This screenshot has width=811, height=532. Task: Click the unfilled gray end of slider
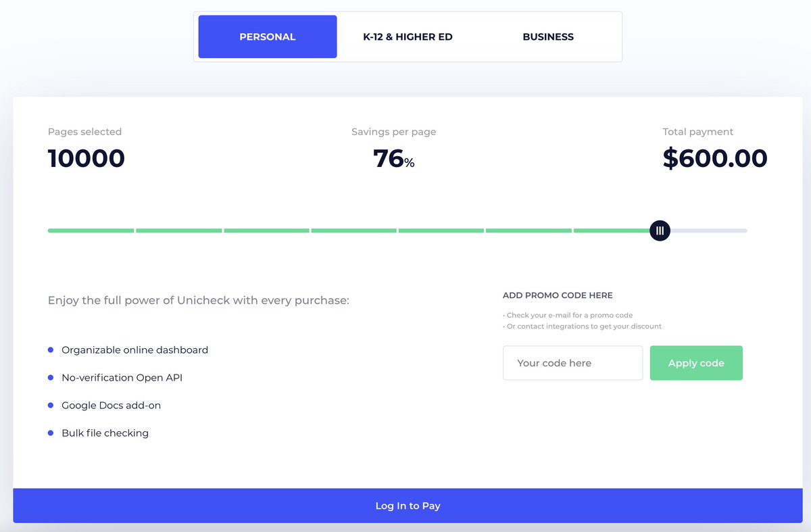[708, 231]
